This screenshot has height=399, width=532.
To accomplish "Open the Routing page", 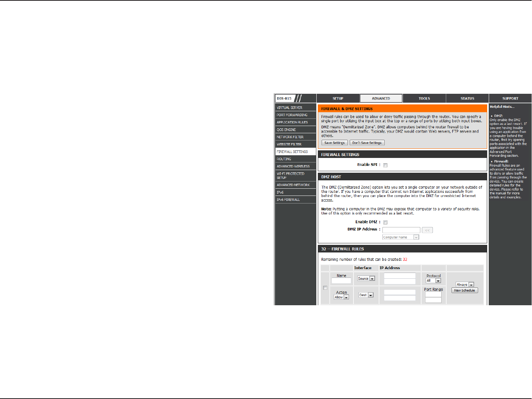I will 296,159.
